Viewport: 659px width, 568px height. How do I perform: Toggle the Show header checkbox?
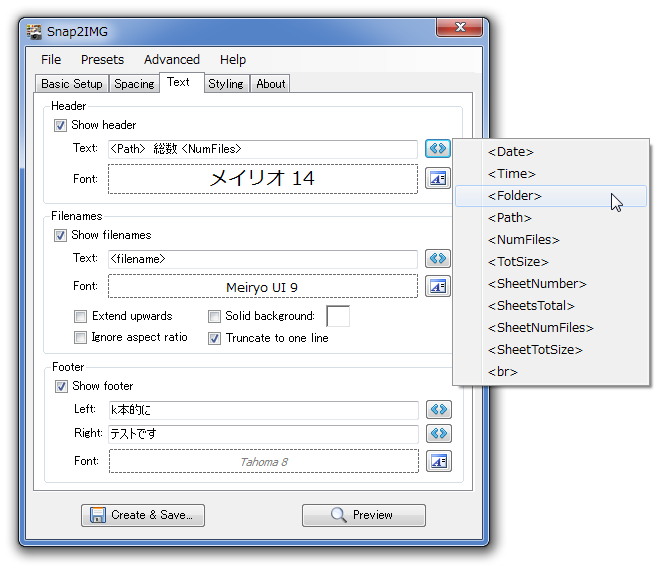(60, 125)
